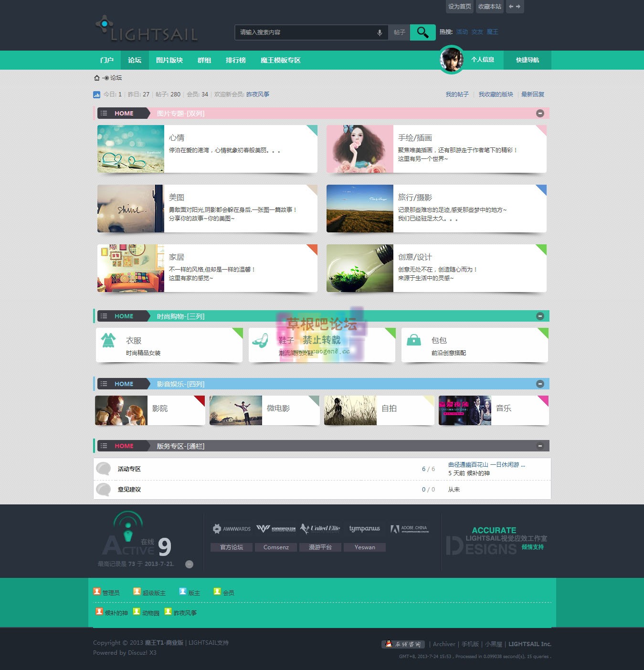This screenshot has height=670, width=644.
Task: Click the handbag icon for 包包
Action: click(x=413, y=340)
